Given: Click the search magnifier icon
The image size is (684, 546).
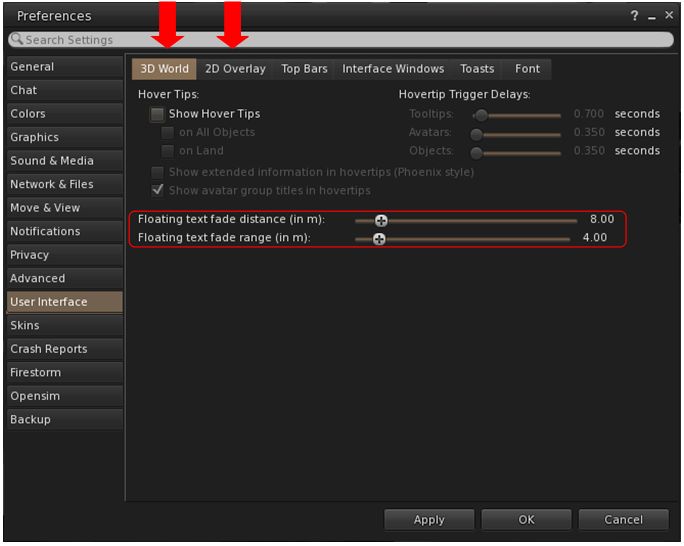Looking at the screenshot, I should 16,40.
